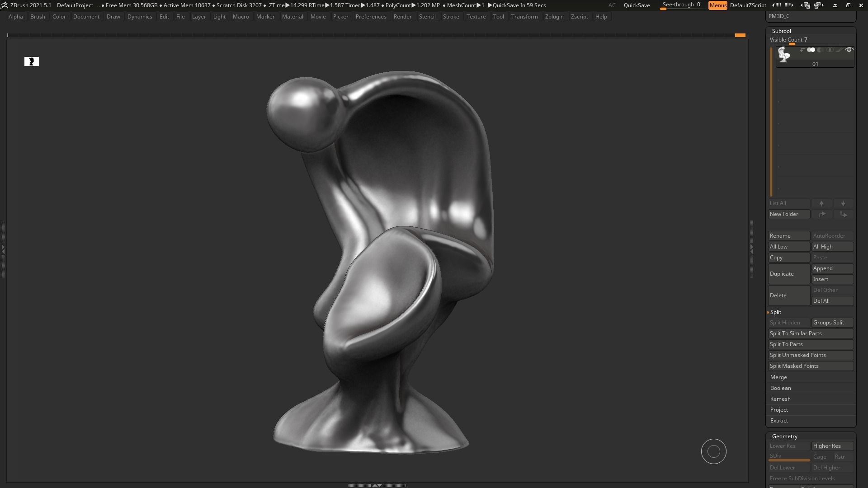This screenshot has width=868, height=488.
Task: Click the All High button
Action: tap(832, 247)
